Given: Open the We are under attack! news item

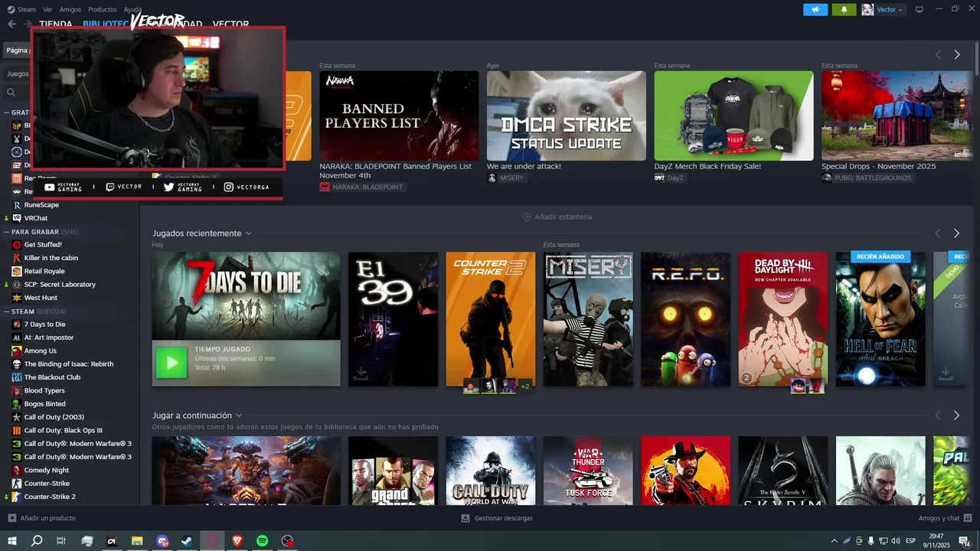Looking at the screenshot, I should [524, 166].
